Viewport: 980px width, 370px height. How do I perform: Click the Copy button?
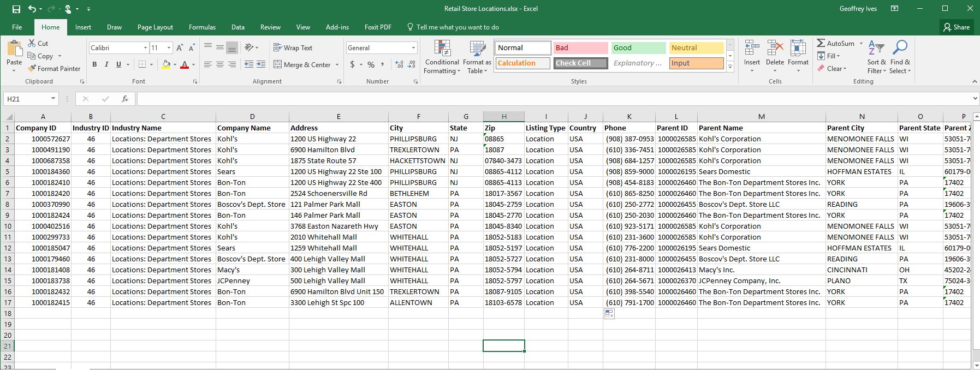coord(40,56)
